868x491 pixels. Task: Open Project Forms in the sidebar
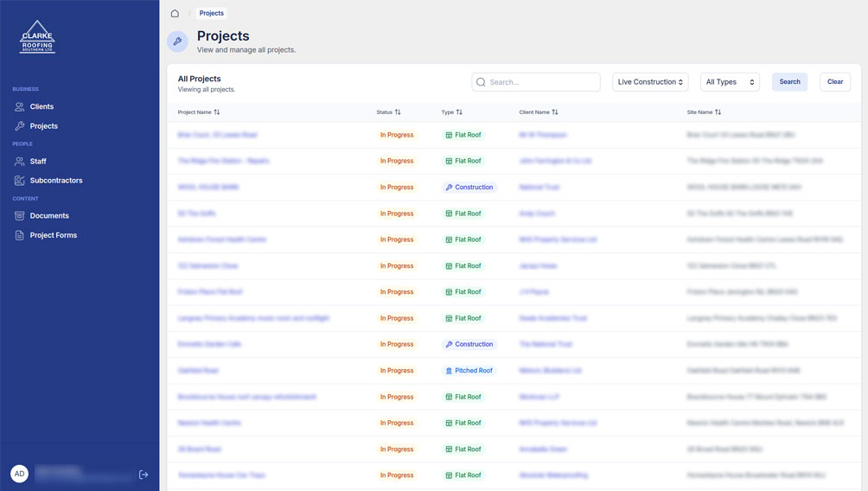tap(53, 235)
